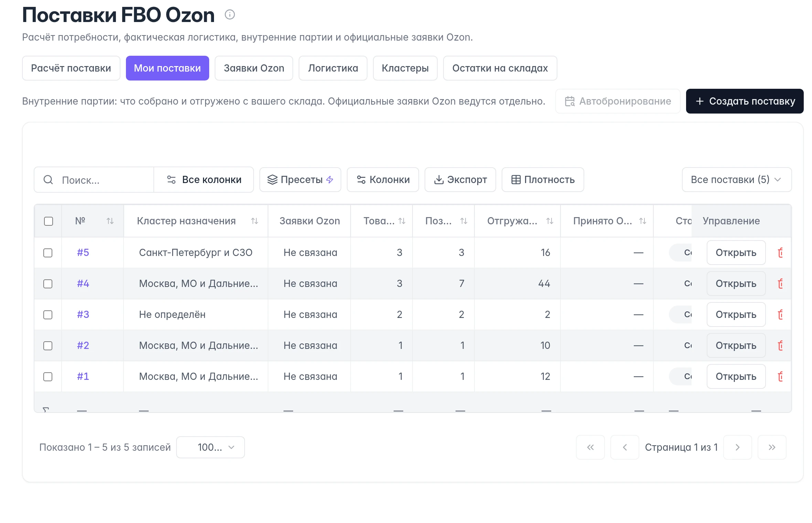The width and height of the screenshot is (812, 523).
Task: Delete supply #4 with trash icon
Action: tap(780, 284)
